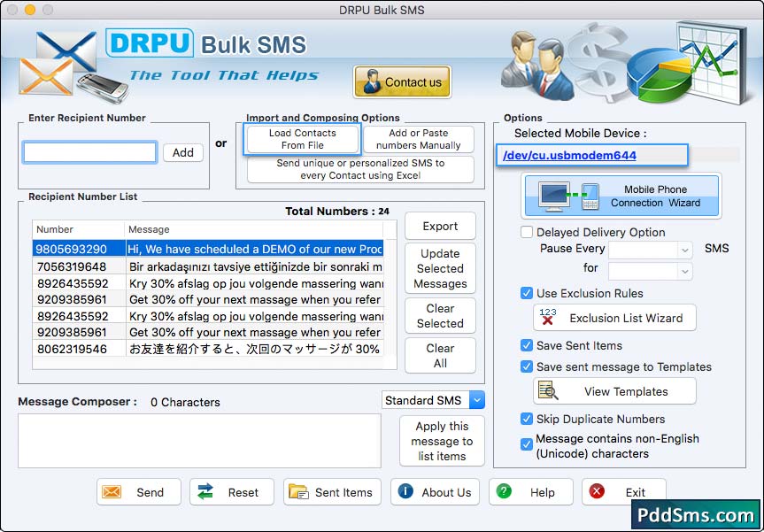Click the blue info icon on About Us
The image size is (764, 532).
click(x=405, y=491)
